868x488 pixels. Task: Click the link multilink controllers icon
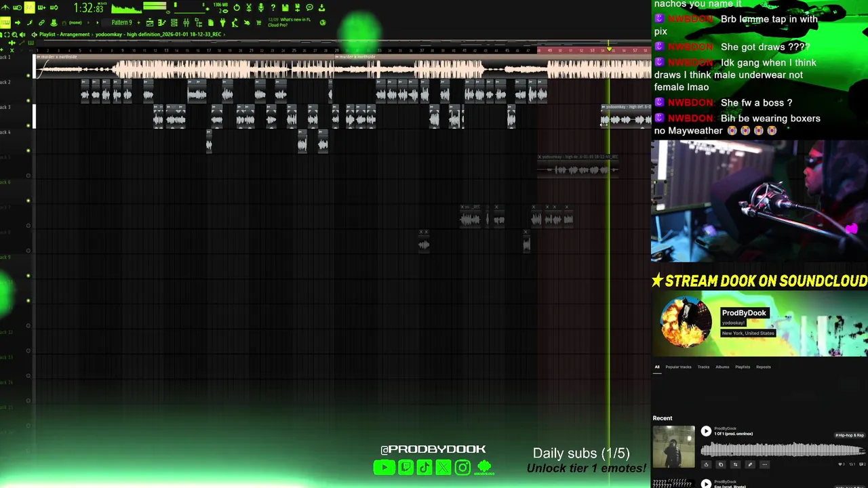[41, 22]
